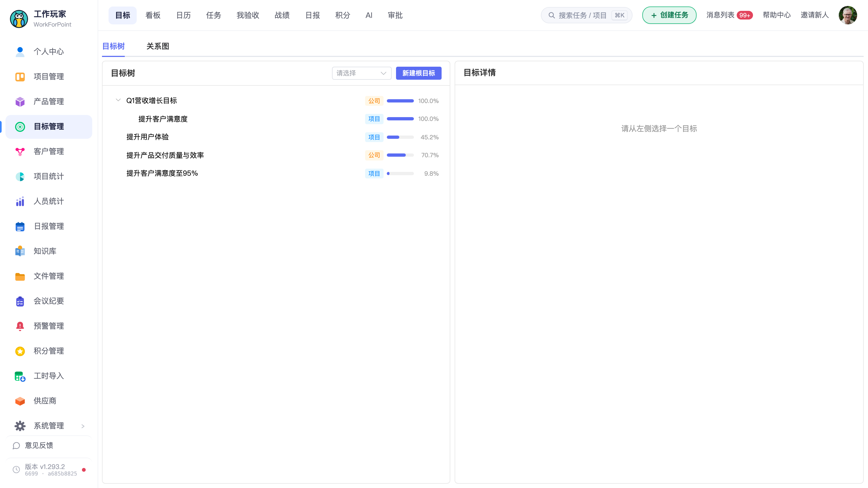Click 项目 tag on 提升用户体验

[374, 137]
